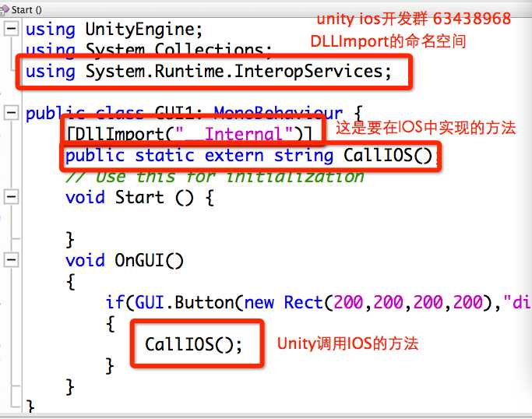This screenshot has width=532, height=419.
Task: Click the 'static' keyword in CallIOS declaration
Action: tap(164, 156)
